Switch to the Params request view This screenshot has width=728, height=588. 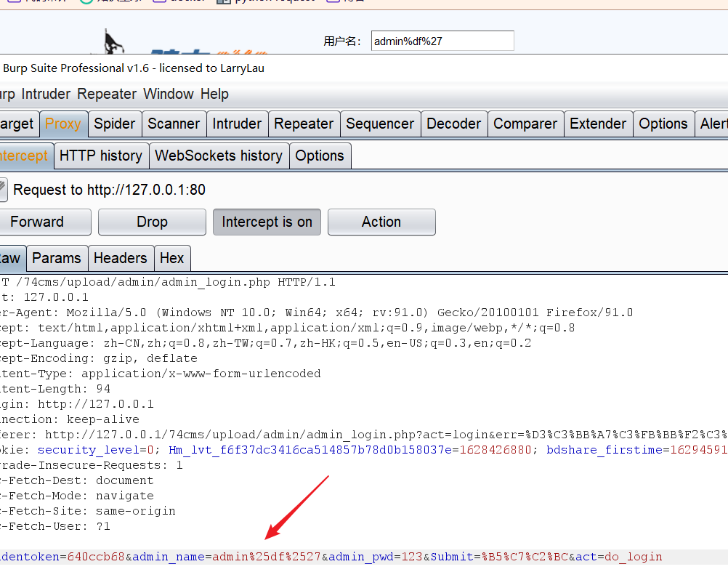(57, 258)
